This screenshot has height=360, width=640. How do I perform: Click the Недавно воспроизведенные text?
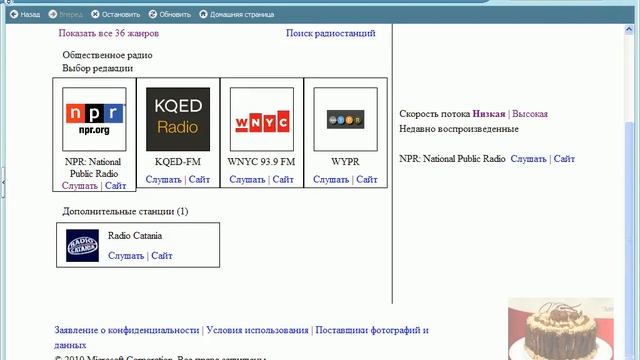point(459,129)
